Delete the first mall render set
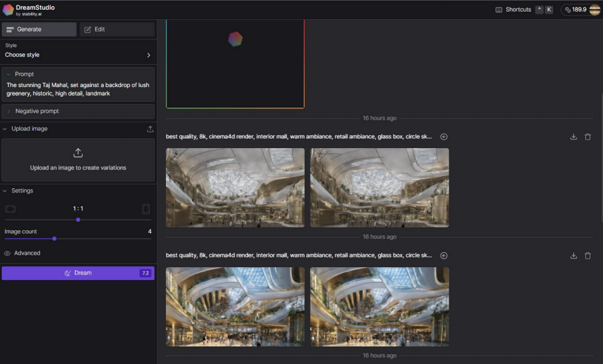603x364 pixels. [587, 137]
